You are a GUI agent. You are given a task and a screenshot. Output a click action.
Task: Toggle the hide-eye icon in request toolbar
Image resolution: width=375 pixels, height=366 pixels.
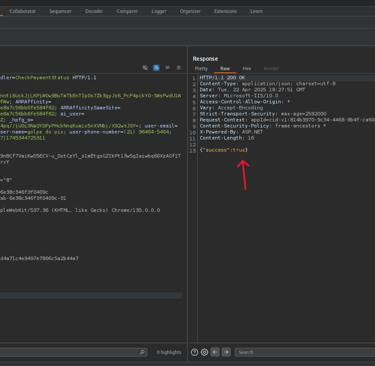[145, 68]
